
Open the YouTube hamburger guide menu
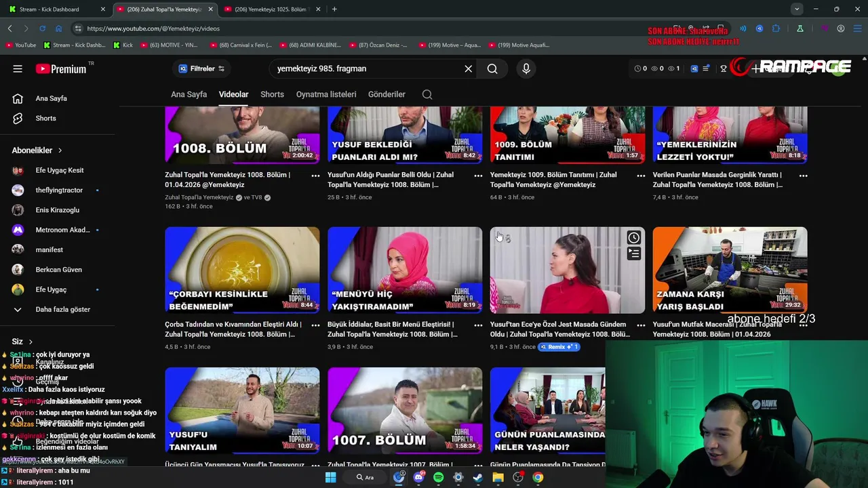click(x=18, y=68)
